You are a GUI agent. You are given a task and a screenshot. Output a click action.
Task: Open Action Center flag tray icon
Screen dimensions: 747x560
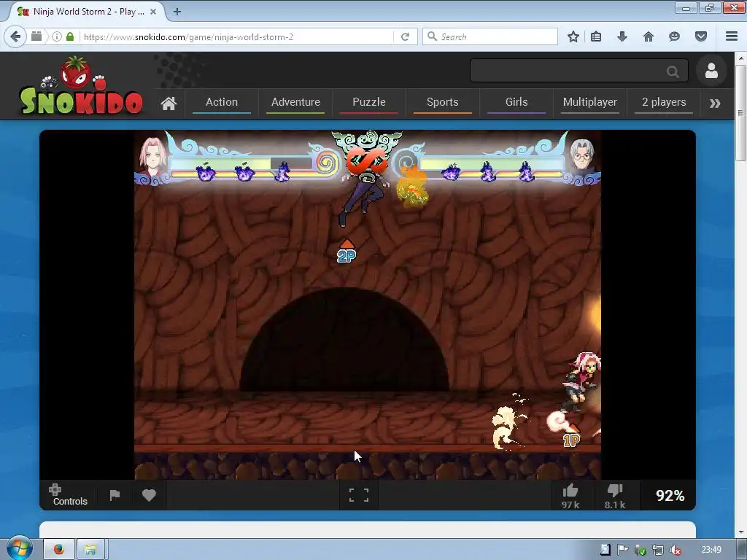623,550
